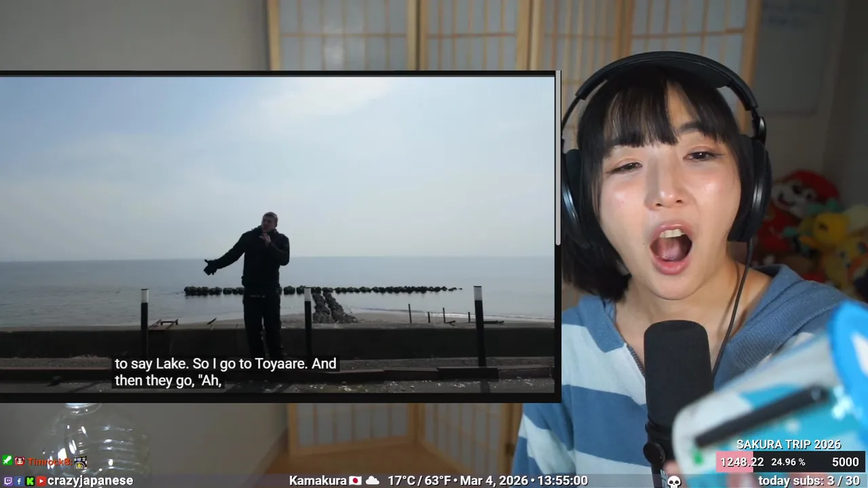Click the SAKURA TRIP 2026 goal title
Image resolution: width=868 pixels, height=488 pixels.
tap(789, 445)
